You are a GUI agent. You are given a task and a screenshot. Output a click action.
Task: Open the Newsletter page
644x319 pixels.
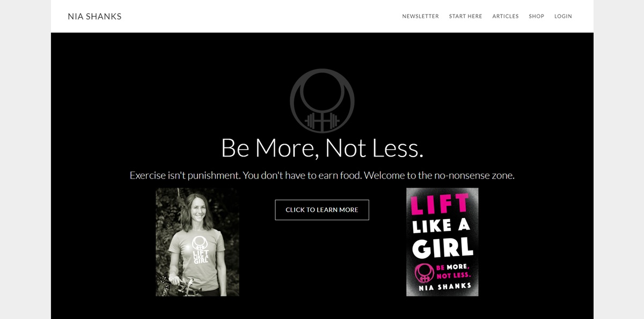tap(420, 17)
